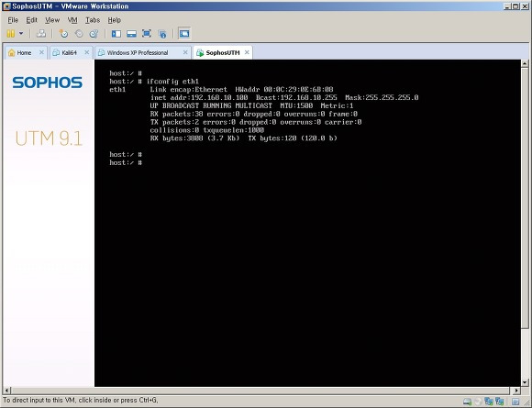Open the snapshot manager clock icon
The height and width of the screenshot is (408, 532).
tap(94, 34)
